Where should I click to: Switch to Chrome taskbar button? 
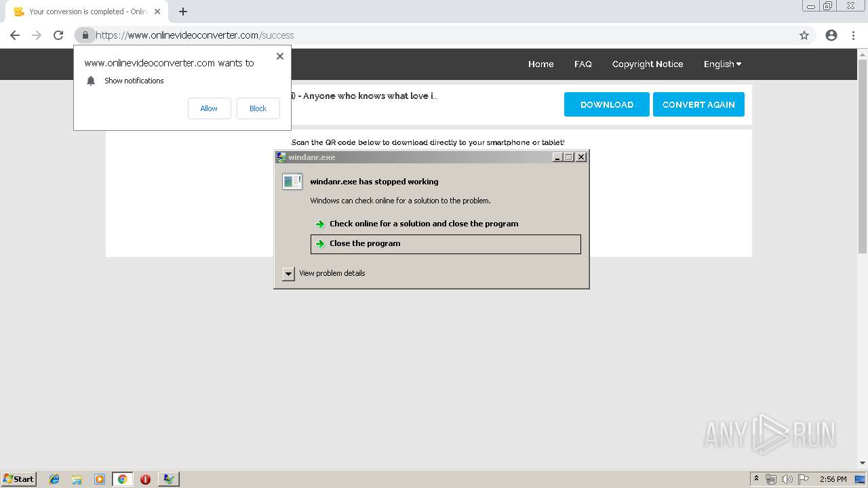tap(122, 479)
